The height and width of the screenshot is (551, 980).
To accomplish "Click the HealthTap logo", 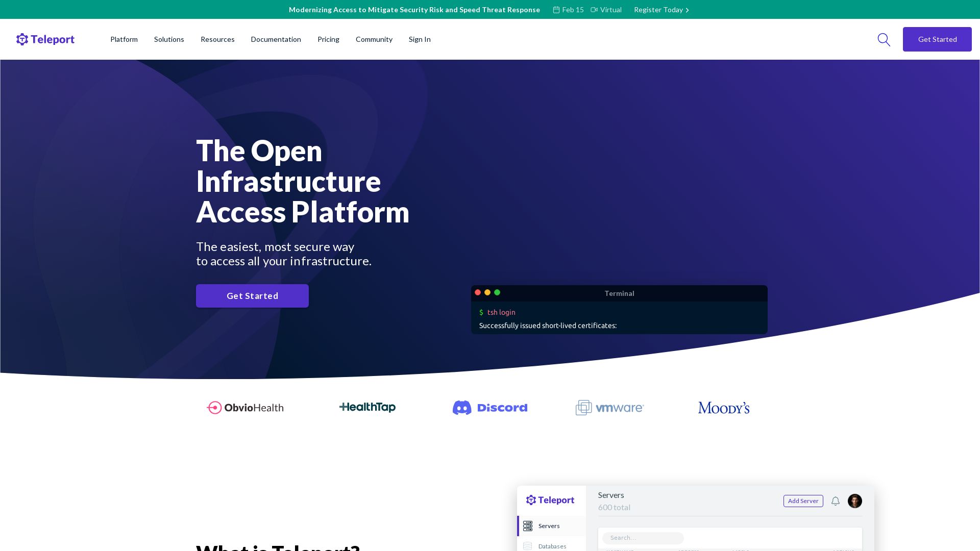I will pyautogui.click(x=367, y=407).
